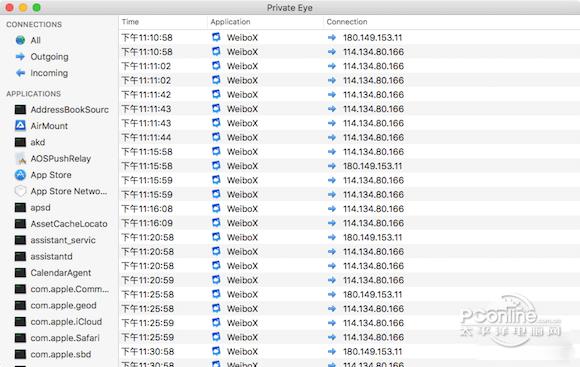Click the com.apple.Comm... icon

(20, 289)
